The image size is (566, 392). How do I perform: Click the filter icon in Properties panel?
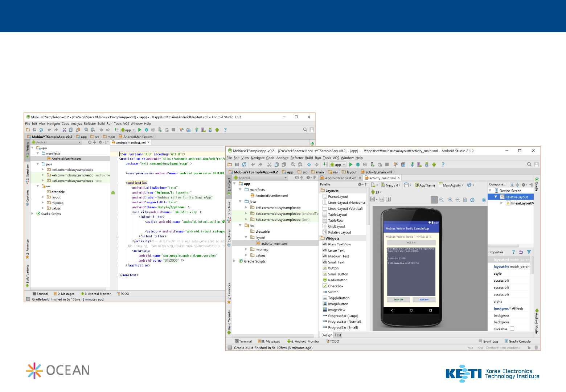point(529,252)
